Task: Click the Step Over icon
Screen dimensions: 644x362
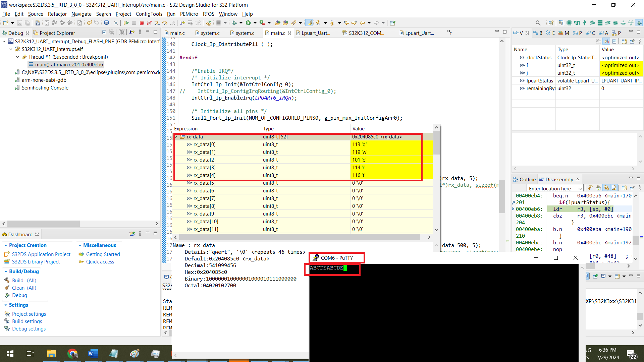Action: [165, 23]
